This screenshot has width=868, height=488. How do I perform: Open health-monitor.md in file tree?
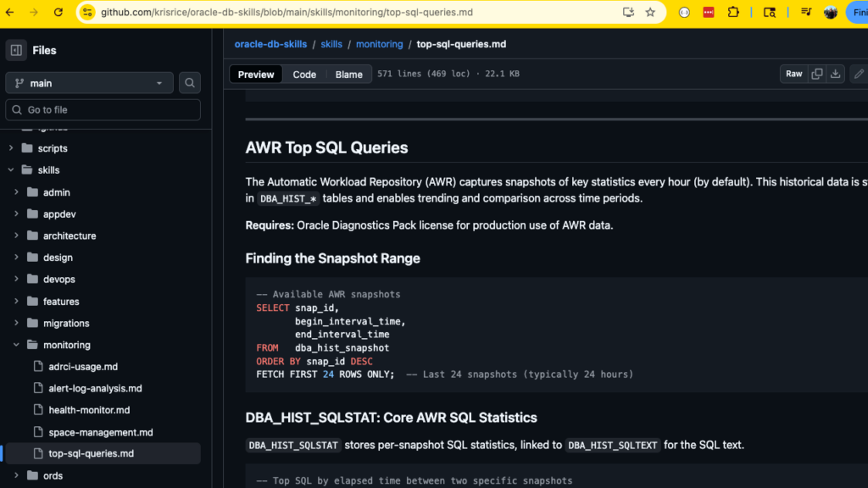[x=89, y=410]
